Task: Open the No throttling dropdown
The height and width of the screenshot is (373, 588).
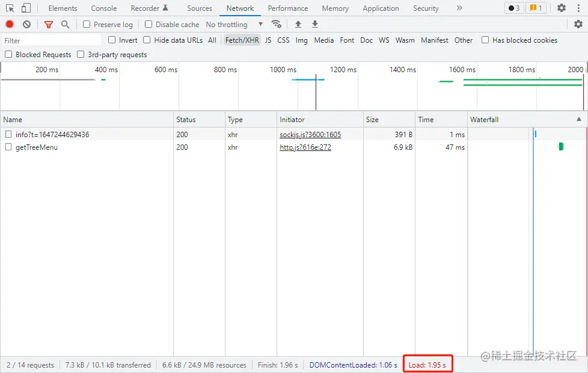Action: [x=234, y=25]
